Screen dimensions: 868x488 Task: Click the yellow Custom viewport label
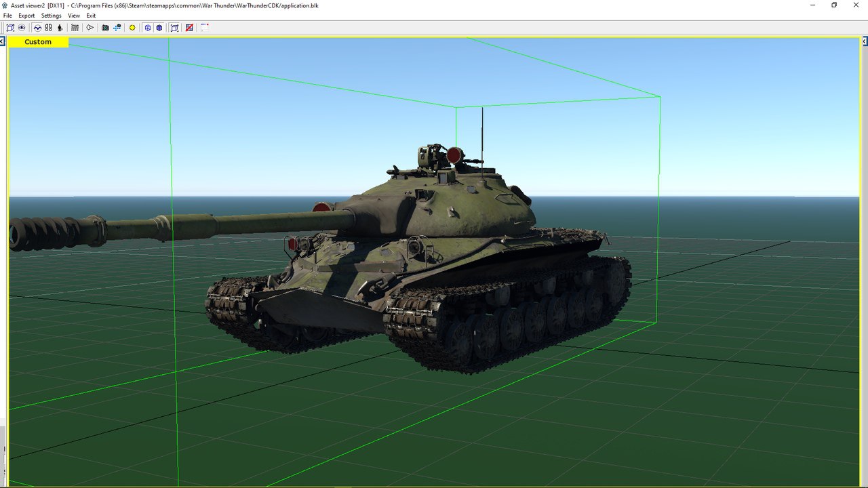[38, 42]
